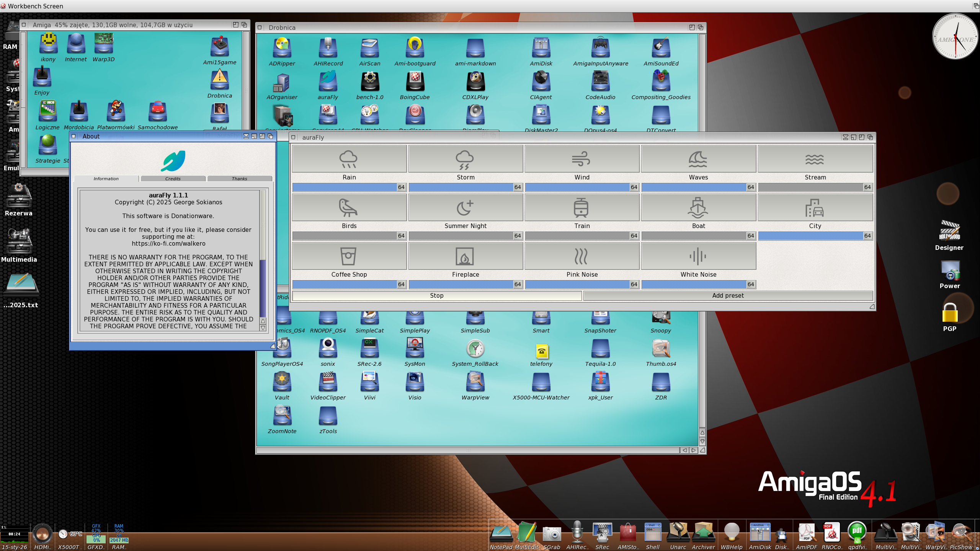Click the Birds sound icon
This screenshot has height=551, width=980.
349,207
